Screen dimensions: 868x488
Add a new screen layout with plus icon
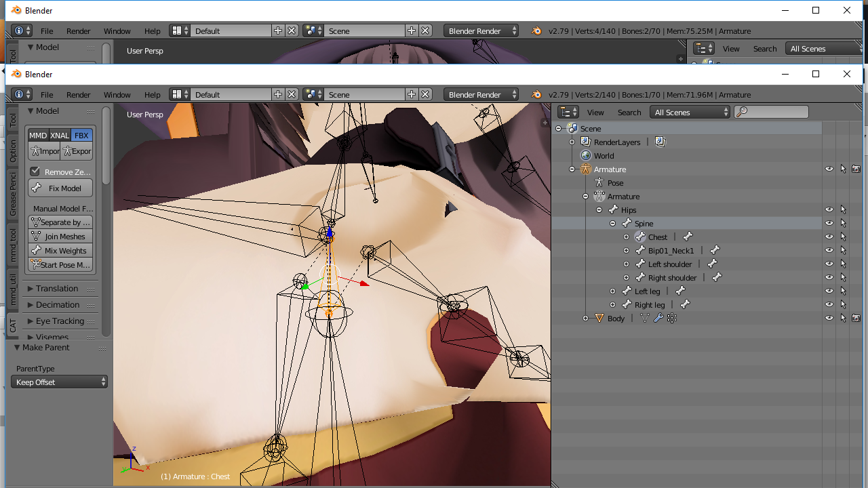(x=278, y=95)
